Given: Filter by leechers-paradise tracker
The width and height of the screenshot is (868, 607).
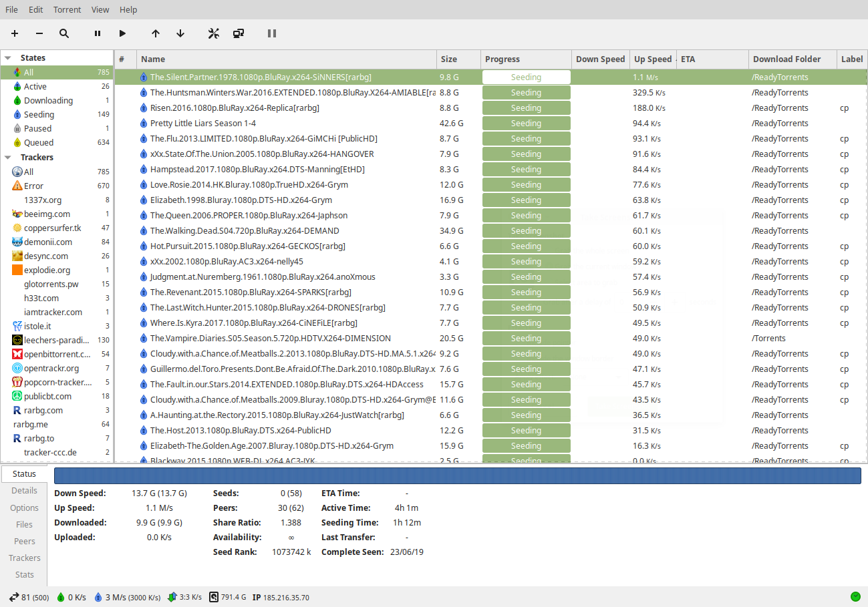Looking at the screenshot, I should (57, 340).
